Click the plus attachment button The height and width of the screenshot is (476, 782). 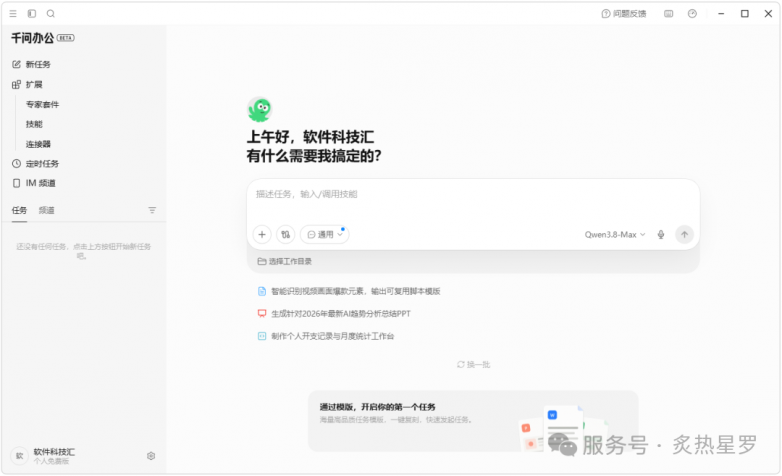tap(262, 235)
